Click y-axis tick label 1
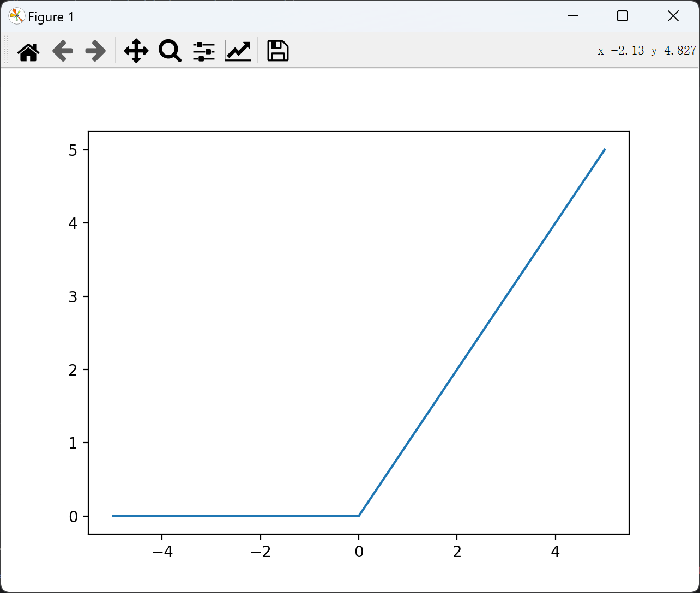The width and height of the screenshot is (700, 593). (73, 443)
